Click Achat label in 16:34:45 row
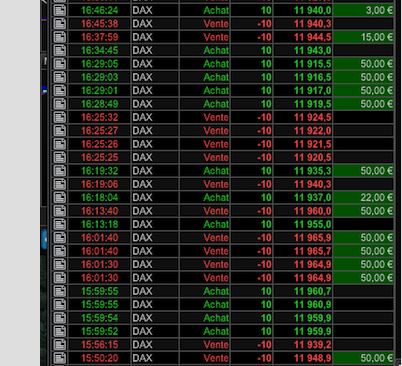Image resolution: width=402 pixels, height=366 pixels. [216, 50]
